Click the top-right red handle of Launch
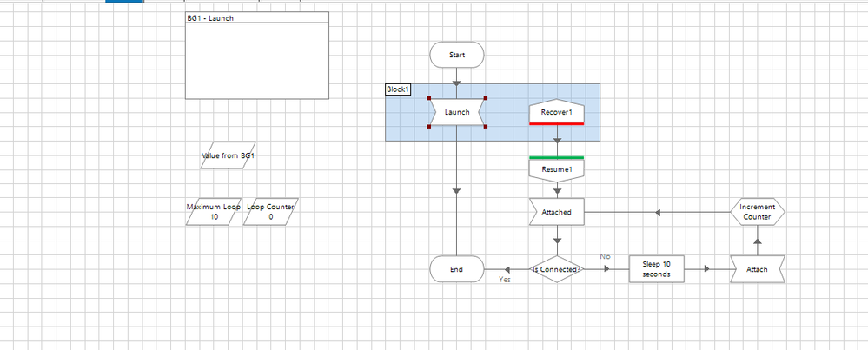The image size is (868, 350). (486, 98)
